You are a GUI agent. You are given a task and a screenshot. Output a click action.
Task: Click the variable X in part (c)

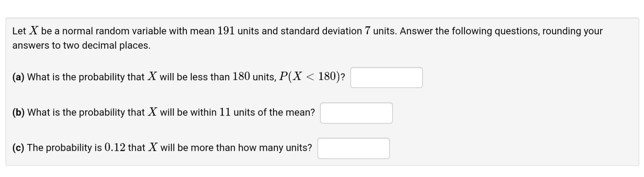pyautogui.click(x=153, y=147)
